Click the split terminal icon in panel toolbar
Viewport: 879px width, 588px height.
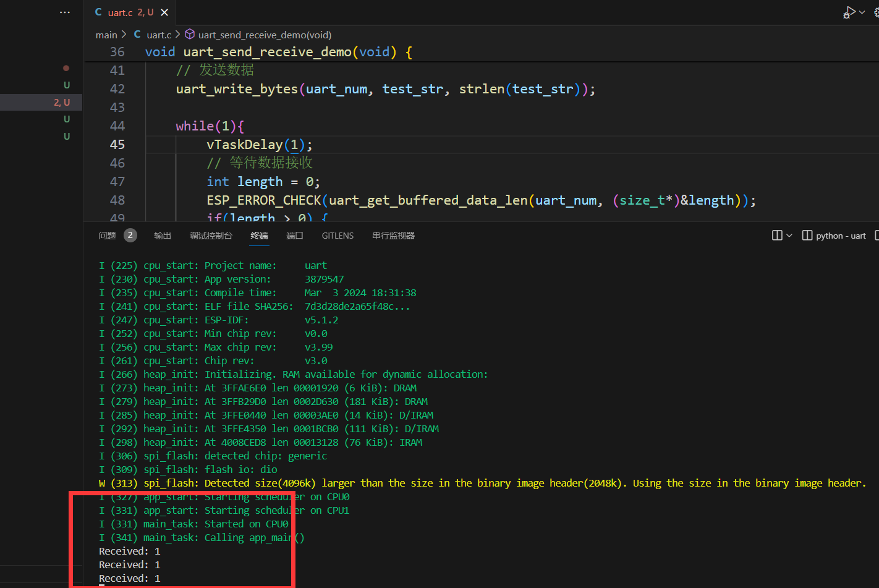(x=777, y=236)
